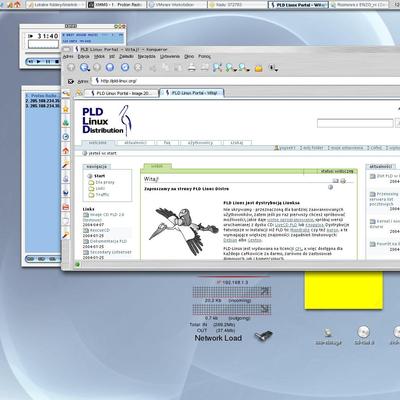Switch to VMware Workstation taskbar entry
Viewport: 400px width, 400px height.
pos(176,5)
